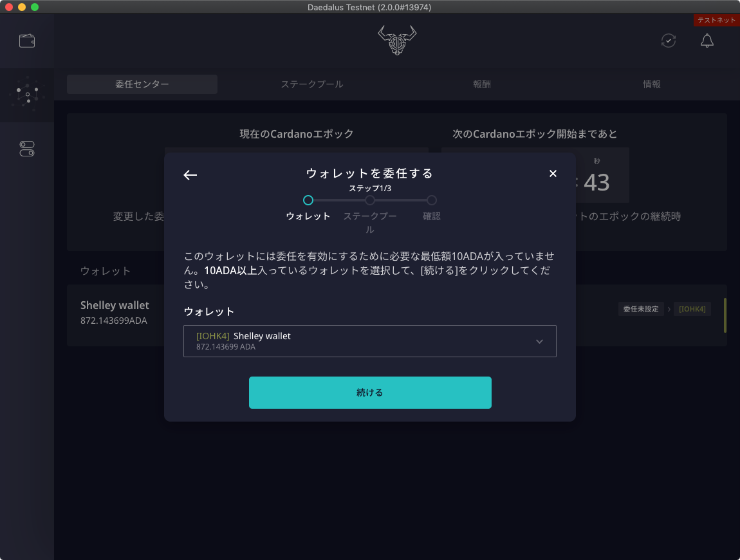The height and width of the screenshot is (560, 740).
Task: Click the テストネット badge
Action: point(716,20)
